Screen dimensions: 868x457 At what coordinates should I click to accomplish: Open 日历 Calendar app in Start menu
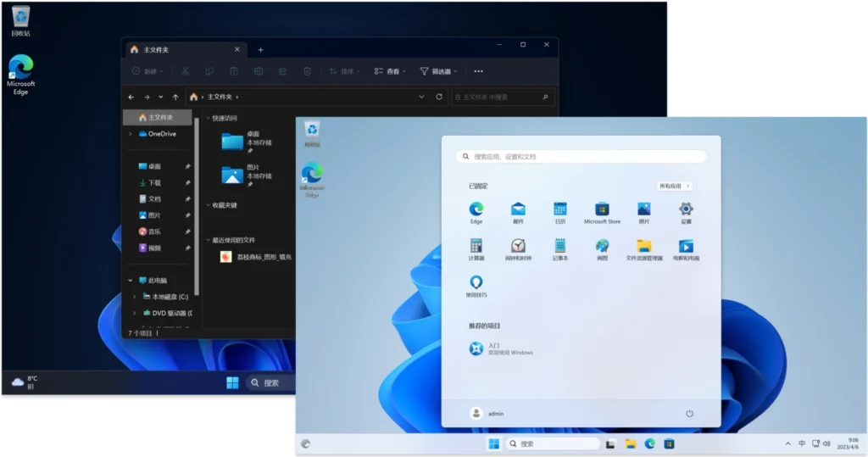(560, 213)
